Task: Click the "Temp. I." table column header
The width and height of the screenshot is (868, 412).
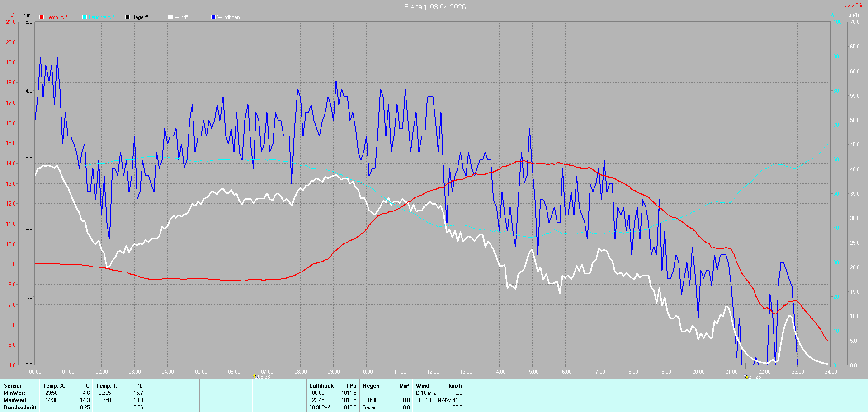Action: pos(107,386)
